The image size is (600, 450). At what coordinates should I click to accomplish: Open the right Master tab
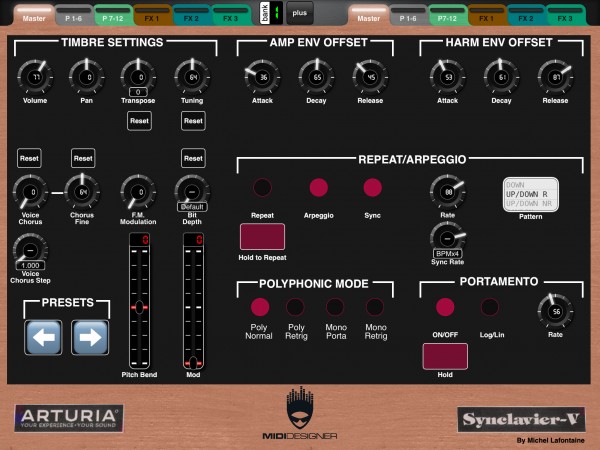point(369,15)
